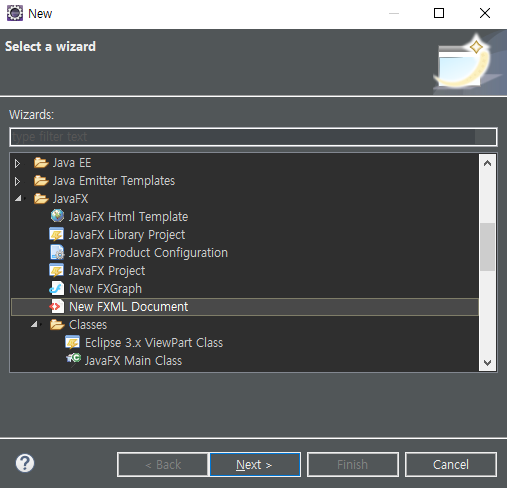Select Eclipse 3.x ViewPart Class wizard
Screen dimensions: 507x488
click(x=154, y=343)
